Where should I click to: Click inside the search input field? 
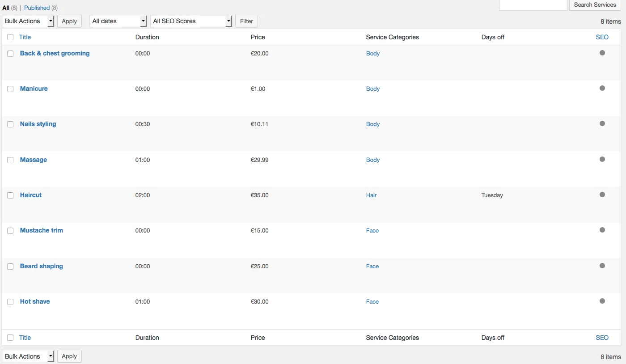click(533, 5)
